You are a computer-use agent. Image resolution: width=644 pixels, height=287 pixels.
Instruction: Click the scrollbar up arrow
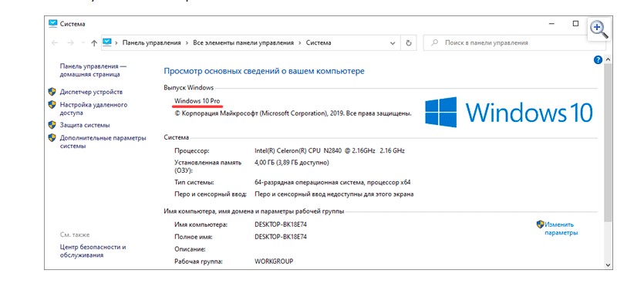coord(608,60)
